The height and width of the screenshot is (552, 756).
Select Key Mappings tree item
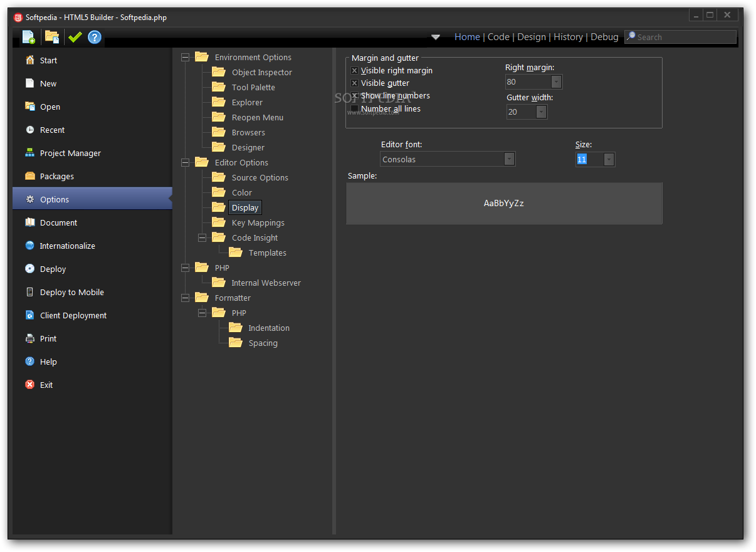[x=258, y=222]
